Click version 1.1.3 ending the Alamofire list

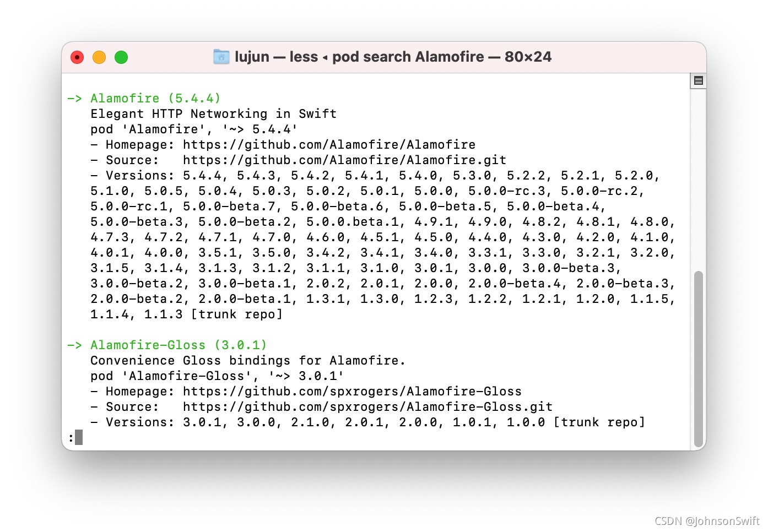[x=163, y=314]
